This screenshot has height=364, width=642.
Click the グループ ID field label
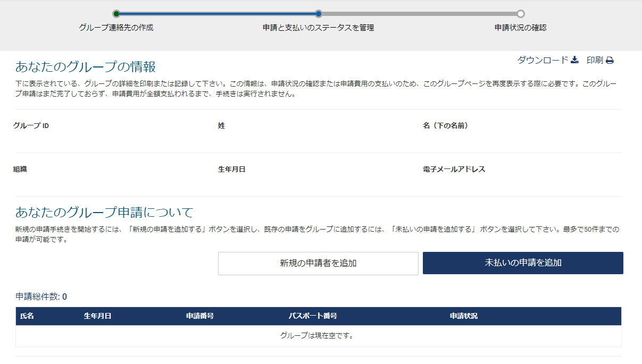click(31, 126)
